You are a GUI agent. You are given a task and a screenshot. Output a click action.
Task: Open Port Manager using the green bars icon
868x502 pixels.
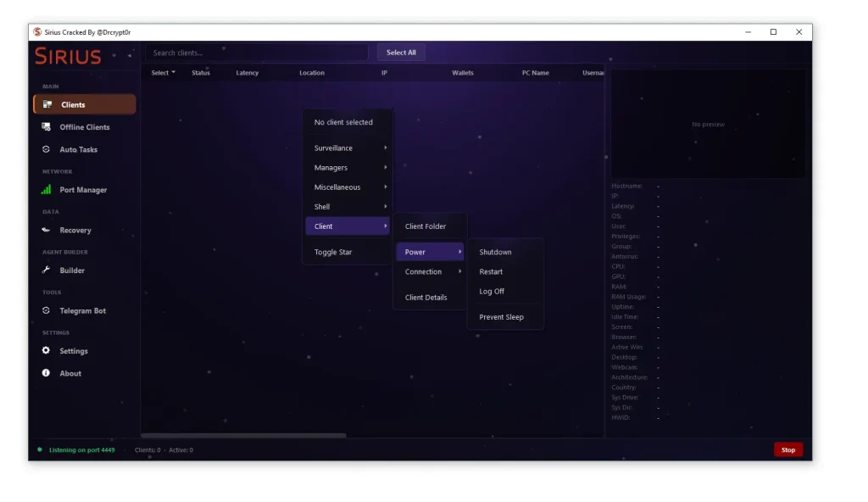(47, 190)
